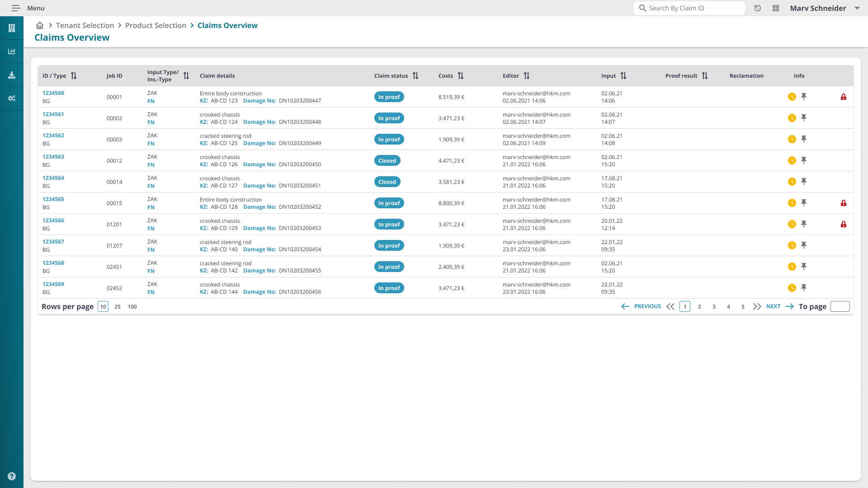The height and width of the screenshot is (488, 868).
Task: Sort the table by Costs column
Action: [461, 75]
